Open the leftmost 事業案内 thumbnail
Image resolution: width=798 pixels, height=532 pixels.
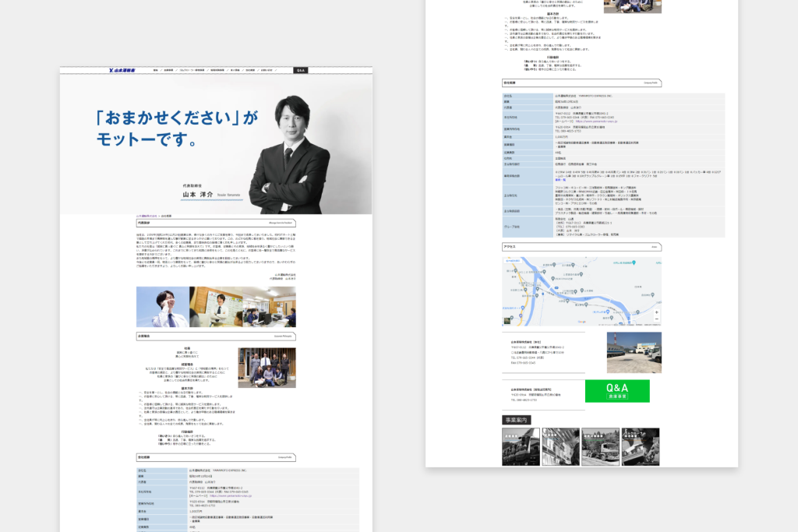pos(521,446)
